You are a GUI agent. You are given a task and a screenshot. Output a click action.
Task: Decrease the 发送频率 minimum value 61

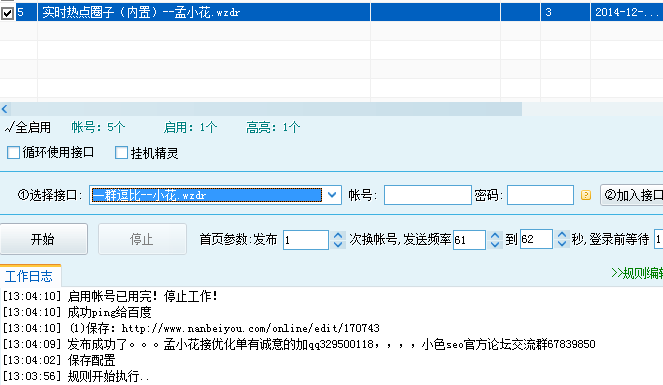[x=495, y=245]
